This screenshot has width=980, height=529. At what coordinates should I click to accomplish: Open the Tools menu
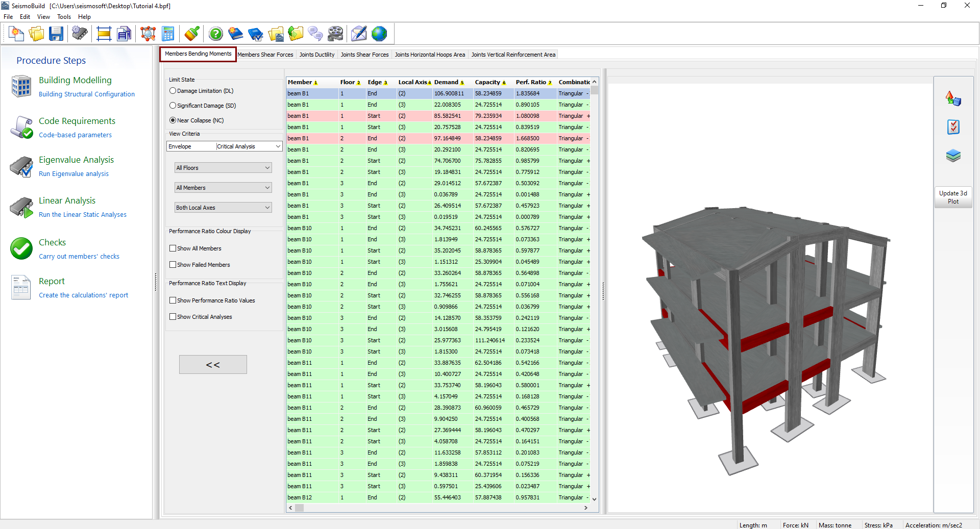64,17
